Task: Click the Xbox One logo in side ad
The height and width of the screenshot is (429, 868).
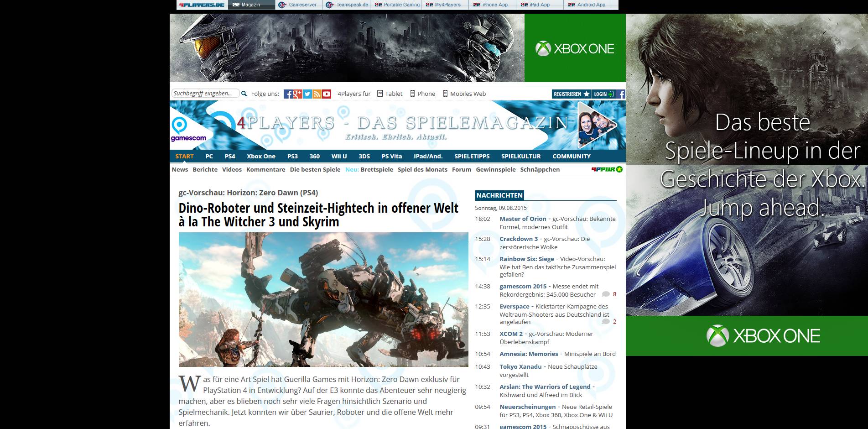Action: [764, 336]
